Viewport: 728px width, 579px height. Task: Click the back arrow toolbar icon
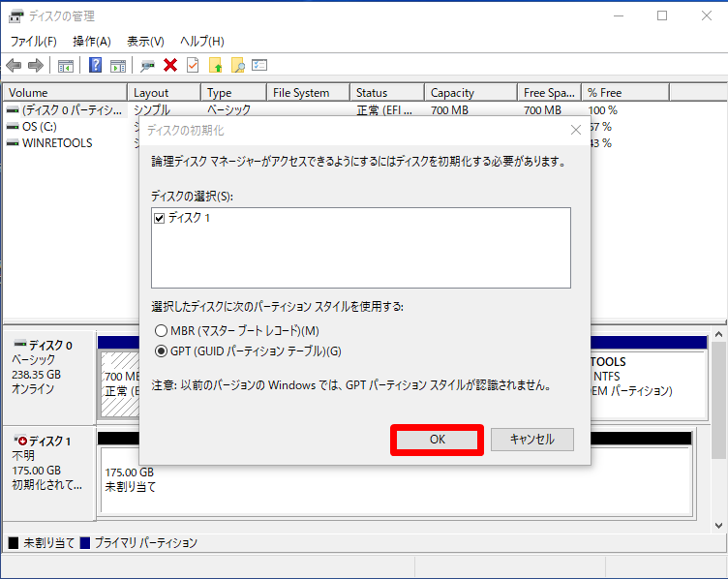(x=14, y=65)
